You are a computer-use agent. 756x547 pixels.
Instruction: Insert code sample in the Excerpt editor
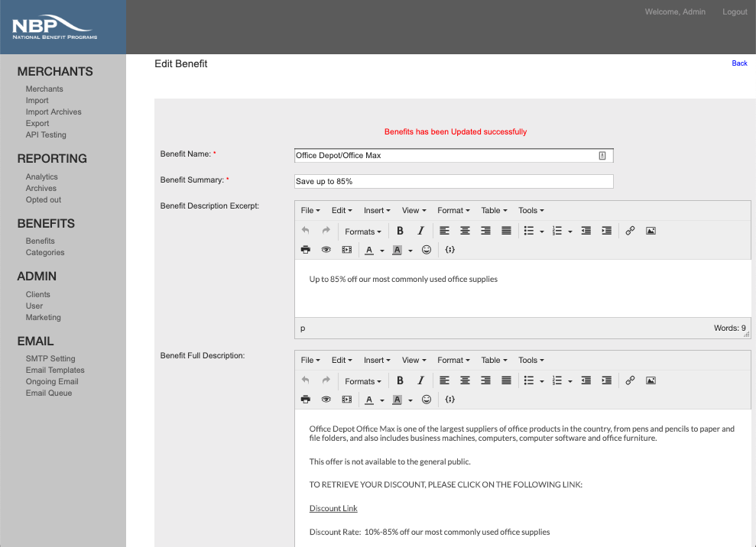(450, 250)
